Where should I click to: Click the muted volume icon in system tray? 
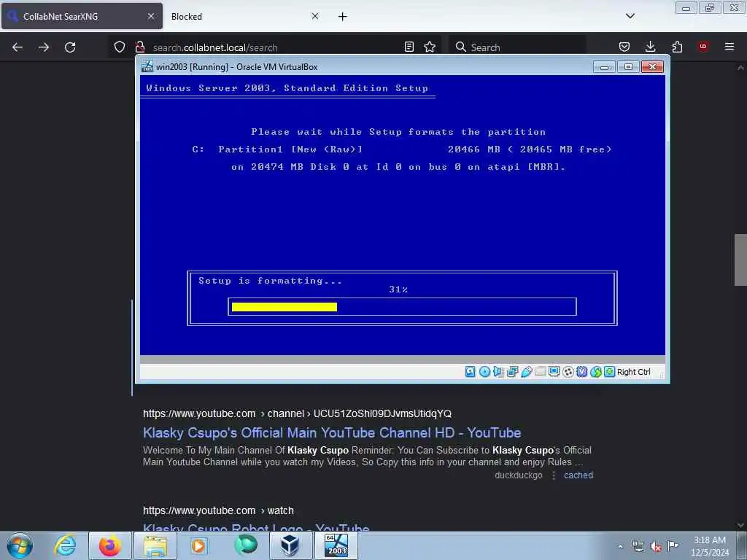point(656,546)
